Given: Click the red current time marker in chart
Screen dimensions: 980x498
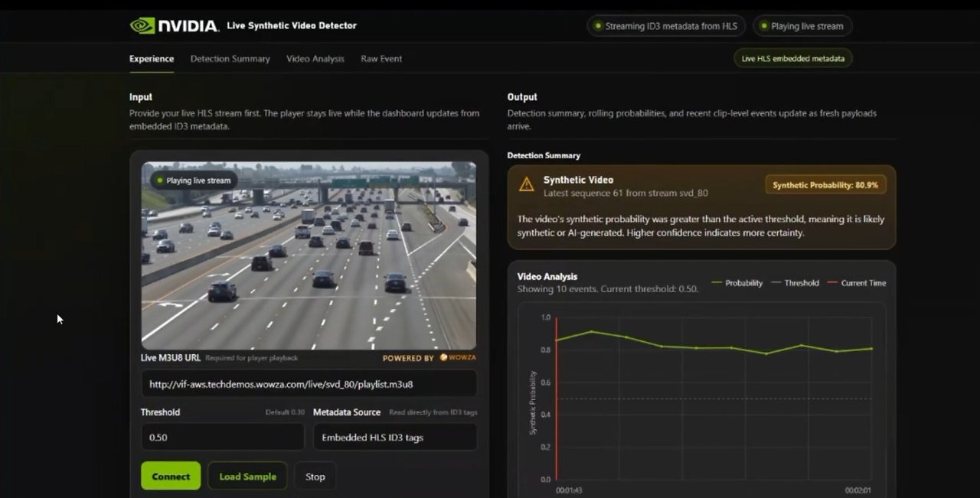Looking at the screenshot, I should (557, 398).
